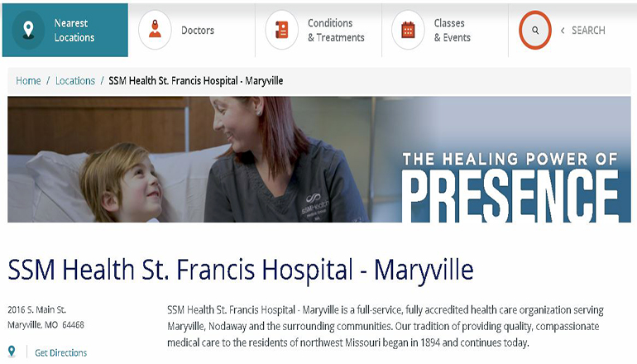Click the magnifying glass search icon
This screenshot has width=637, height=364.
(x=535, y=30)
